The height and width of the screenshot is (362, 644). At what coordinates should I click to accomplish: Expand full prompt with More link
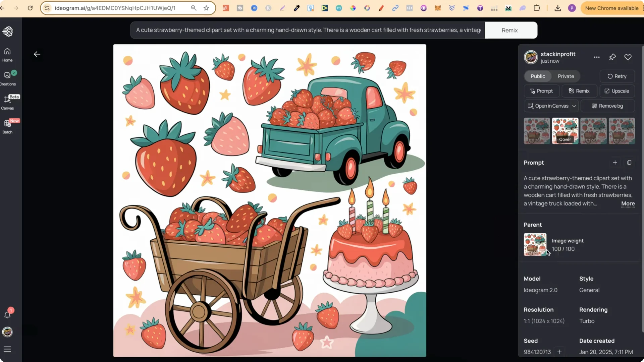(x=628, y=203)
